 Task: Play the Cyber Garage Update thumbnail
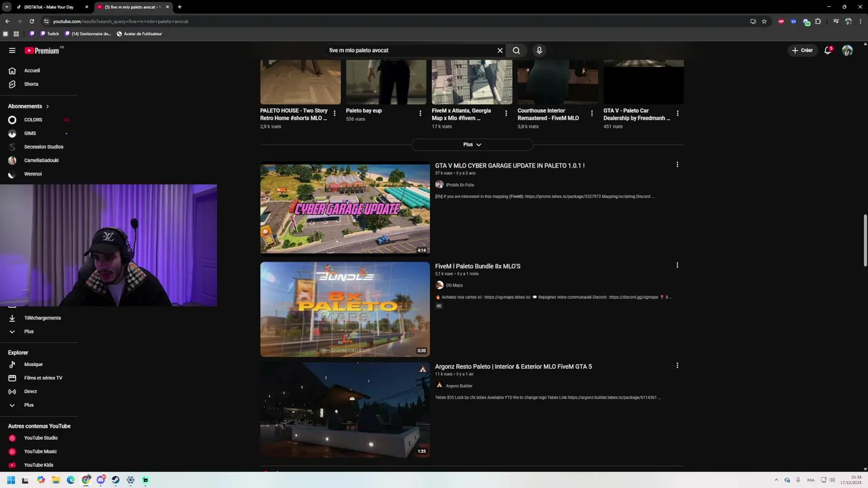pyautogui.click(x=344, y=208)
